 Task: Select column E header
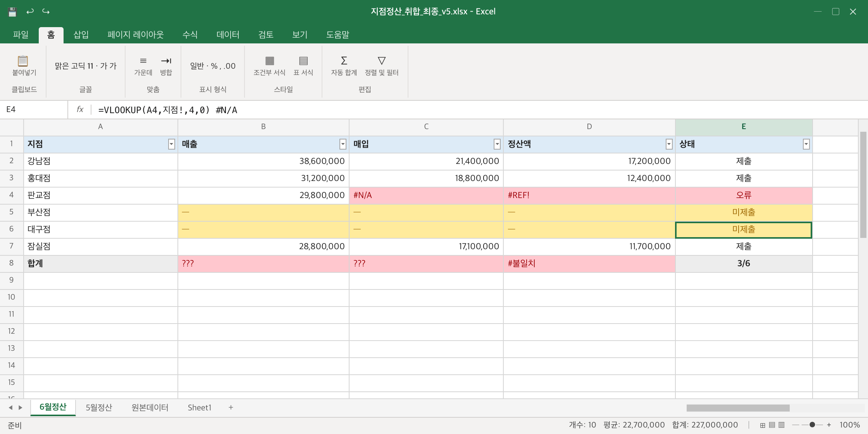click(x=744, y=127)
